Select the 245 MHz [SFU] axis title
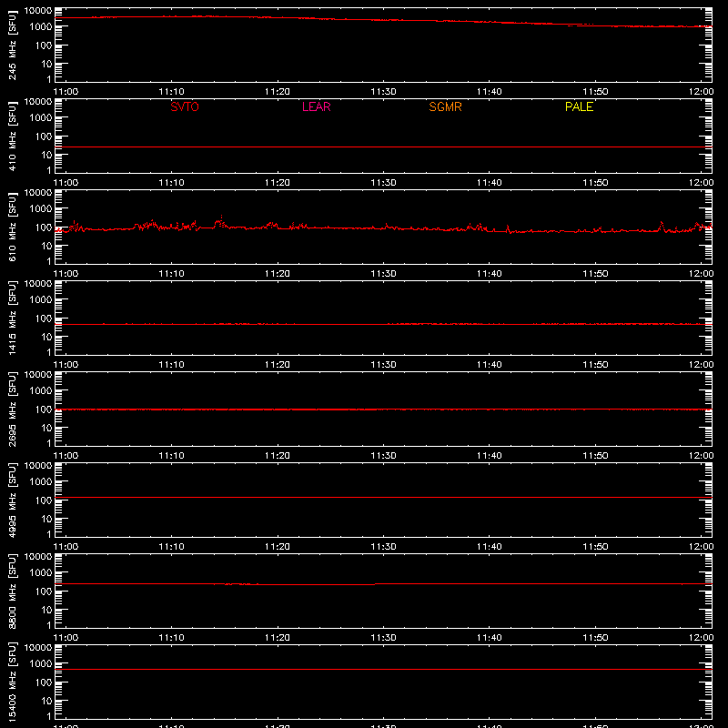This screenshot has height=728, width=728. click(12, 45)
